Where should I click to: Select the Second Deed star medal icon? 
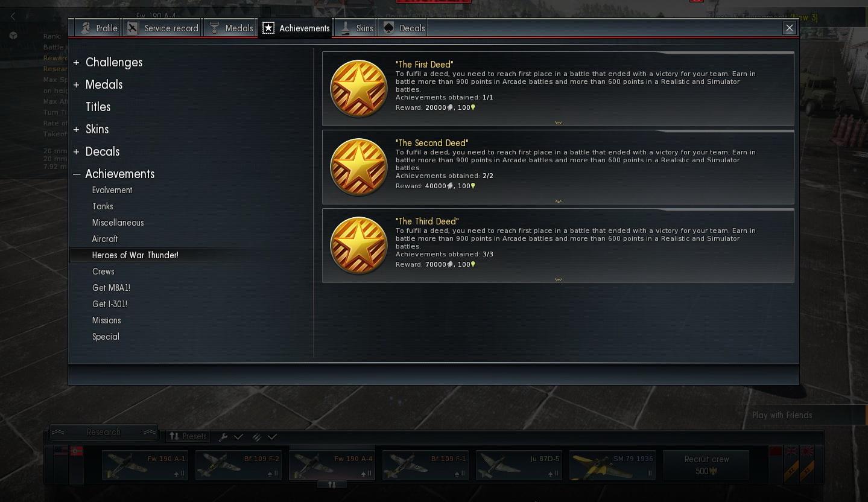358,167
